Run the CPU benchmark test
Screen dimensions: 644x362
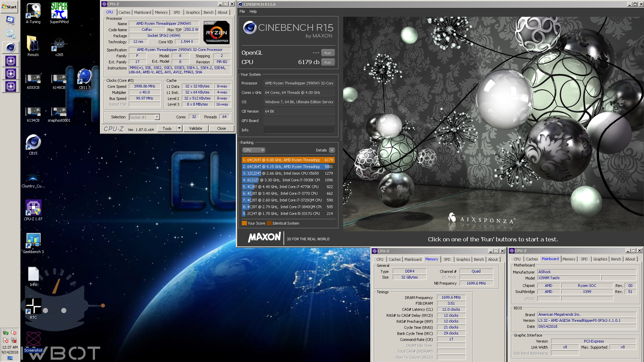328,62
